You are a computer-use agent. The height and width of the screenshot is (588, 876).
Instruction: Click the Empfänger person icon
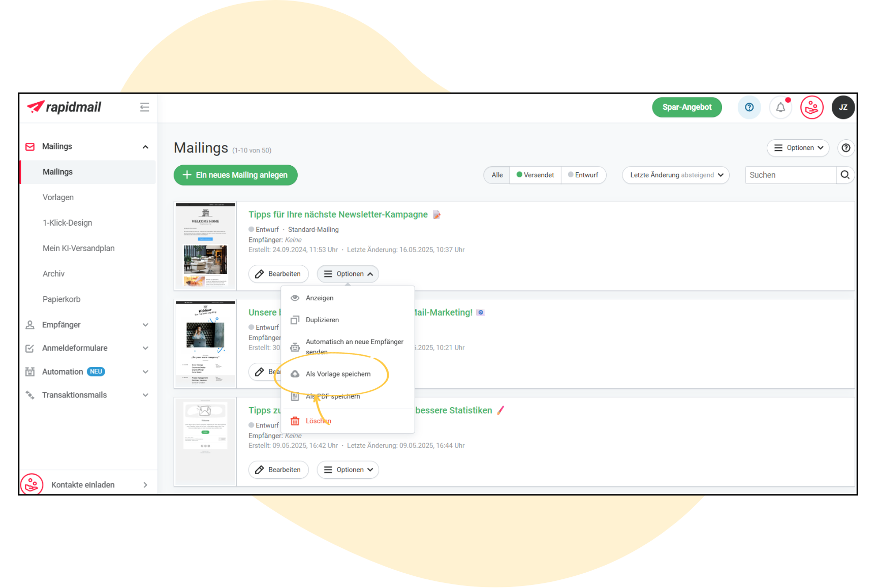[x=30, y=325]
